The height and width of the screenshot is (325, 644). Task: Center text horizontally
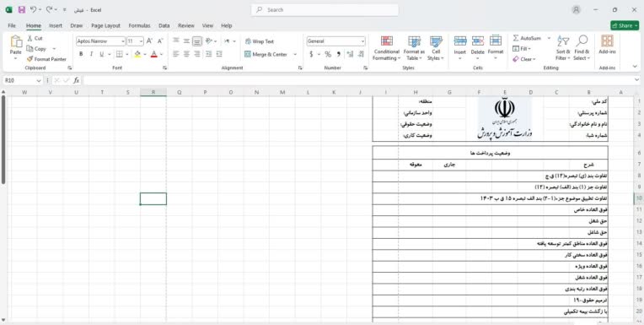click(186, 54)
